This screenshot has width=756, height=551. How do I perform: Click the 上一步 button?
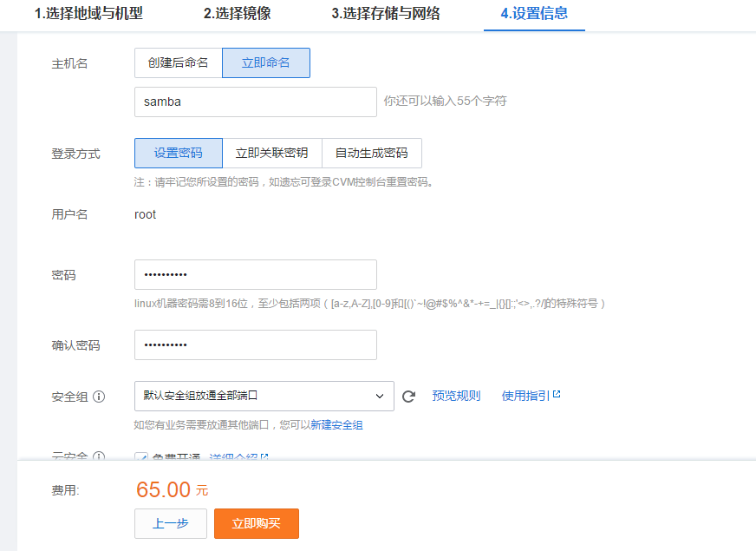[x=170, y=523]
